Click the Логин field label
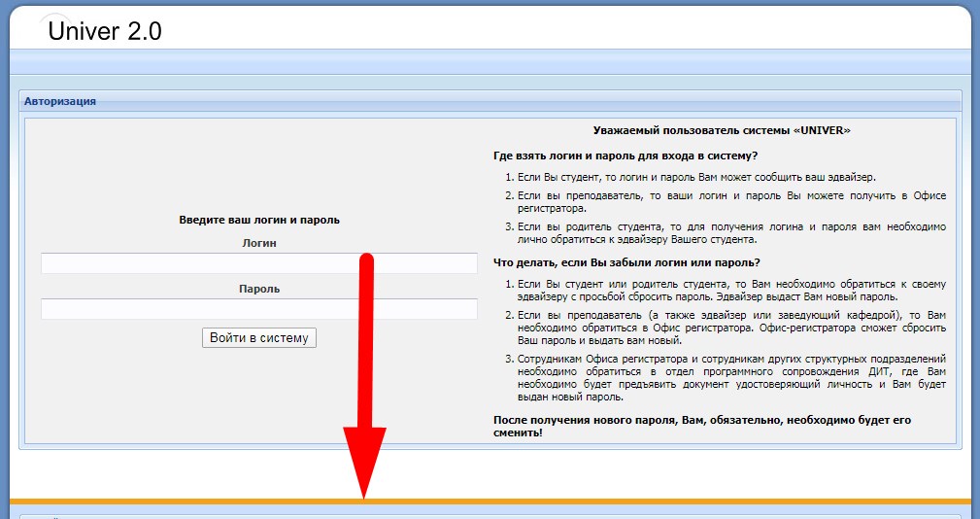This screenshot has width=980, height=519. [x=259, y=243]
